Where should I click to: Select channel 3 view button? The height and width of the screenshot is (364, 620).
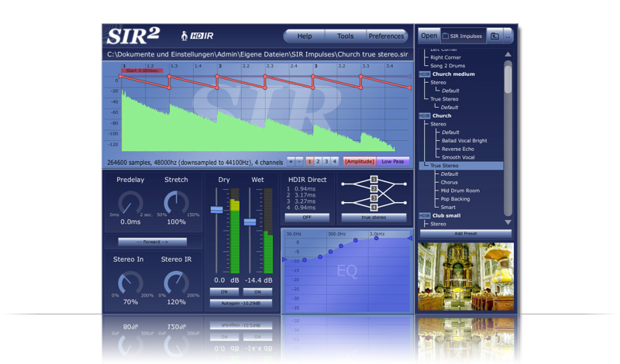pos(325,161)
